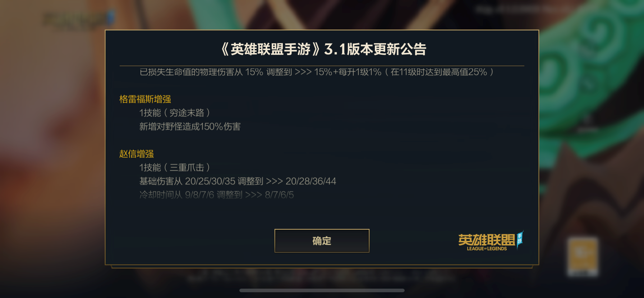This screenshot has width=644, height=298.
Task: Confirm the announcement with the 确定 button
Action: 322,241
